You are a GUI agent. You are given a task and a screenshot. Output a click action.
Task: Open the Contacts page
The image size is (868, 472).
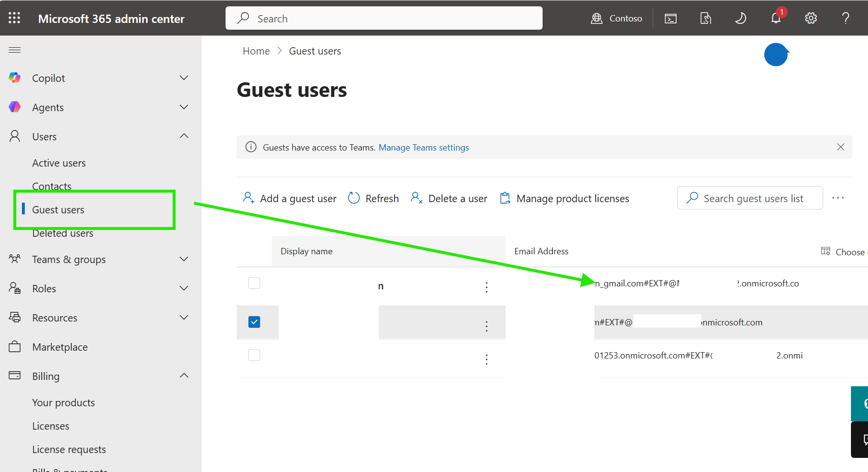point(52,186)
